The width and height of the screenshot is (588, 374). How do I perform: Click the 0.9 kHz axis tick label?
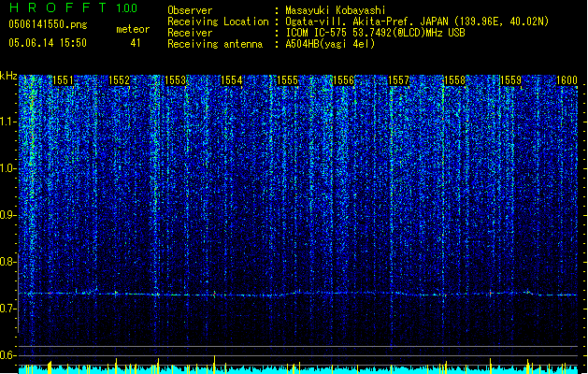8,215
